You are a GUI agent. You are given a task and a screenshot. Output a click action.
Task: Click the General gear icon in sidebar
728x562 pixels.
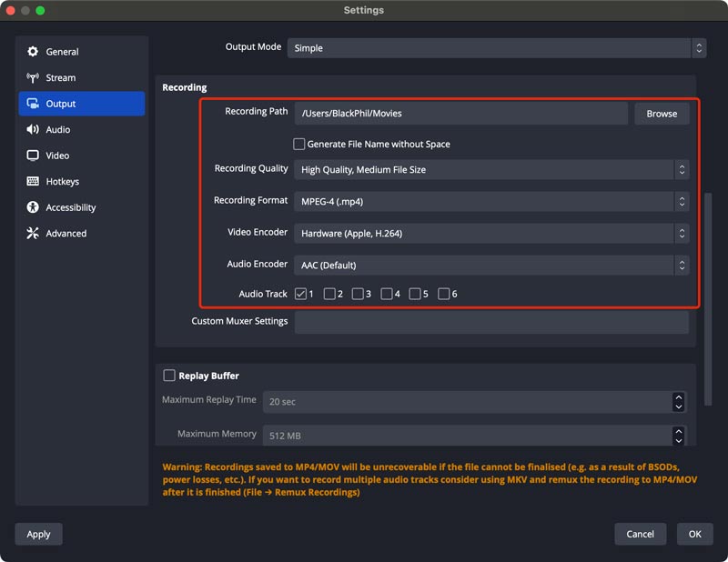pos(33,52)
